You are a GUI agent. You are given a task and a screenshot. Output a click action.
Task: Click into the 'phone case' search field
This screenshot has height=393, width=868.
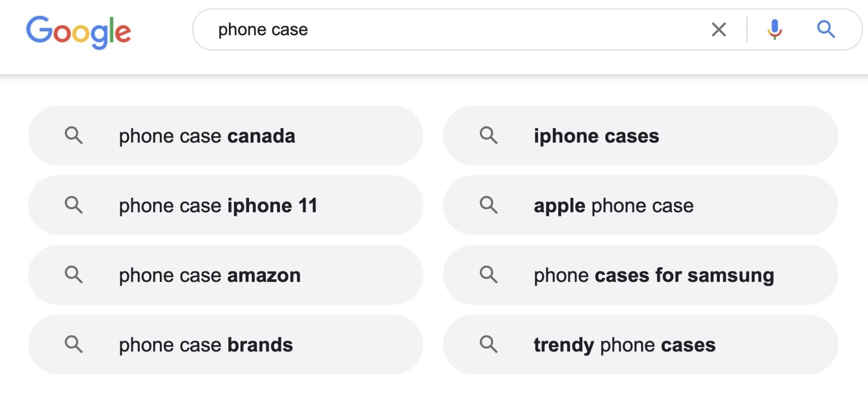point(451,30)
